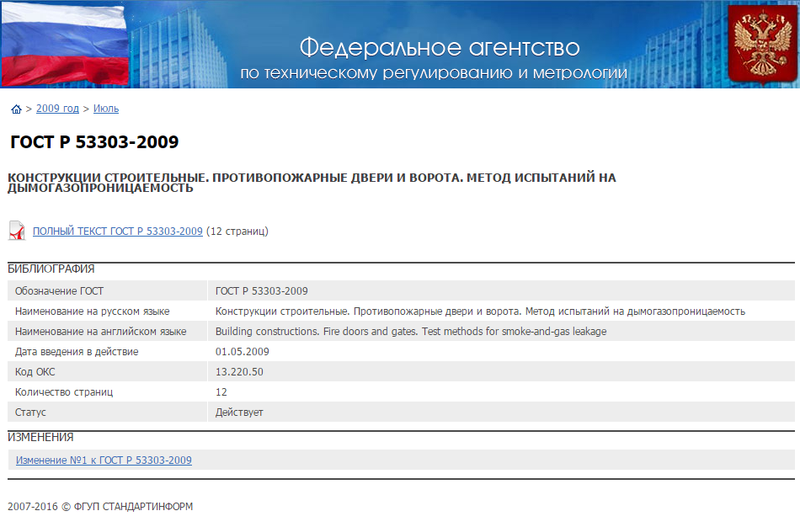
Task: Click the Статус label cell
Action: click(x=107, y=412)
